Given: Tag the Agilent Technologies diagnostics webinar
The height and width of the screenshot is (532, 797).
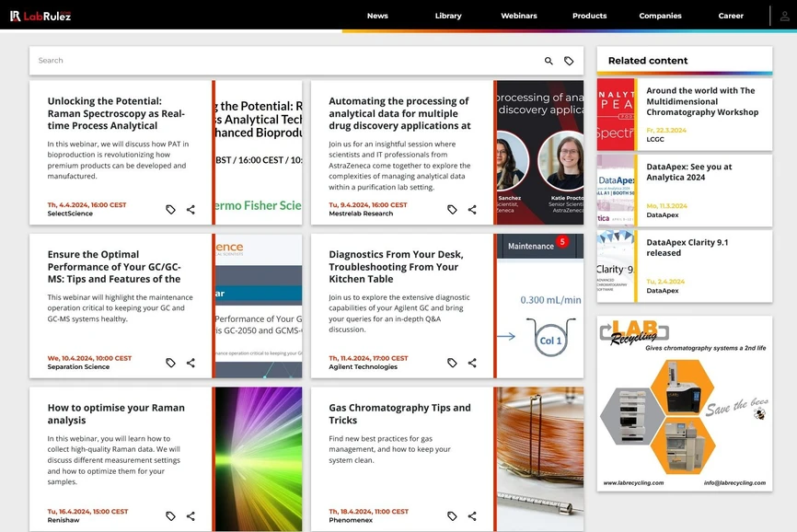Looking at the screenshot, I should point(452,363).
